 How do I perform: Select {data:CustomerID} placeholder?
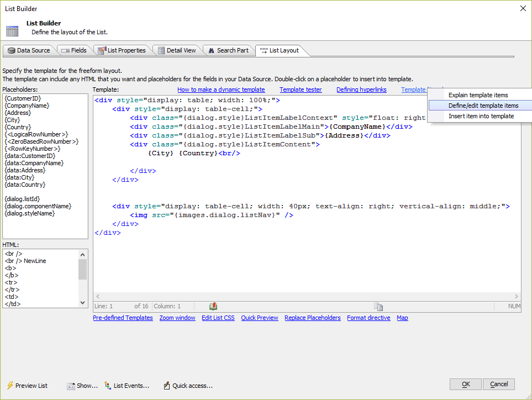30,156
